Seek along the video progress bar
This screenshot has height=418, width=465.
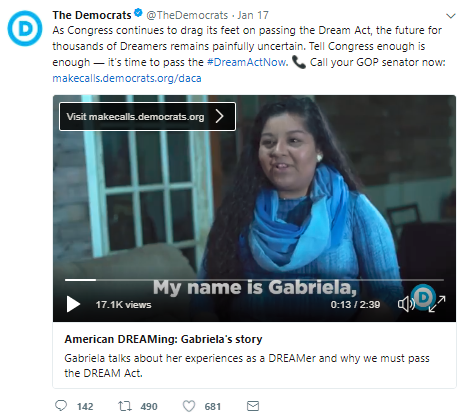[x=254, y=280]
